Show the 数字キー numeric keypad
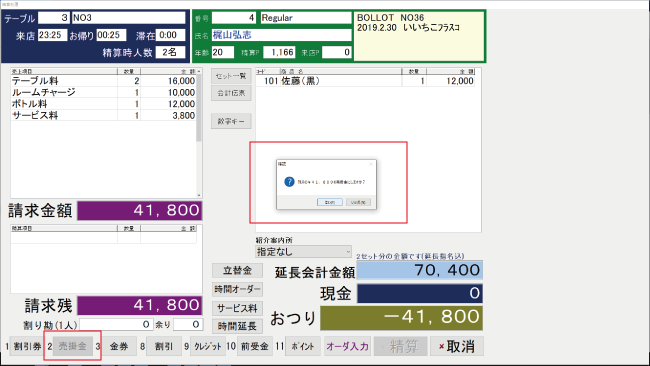 click(231, 121)
